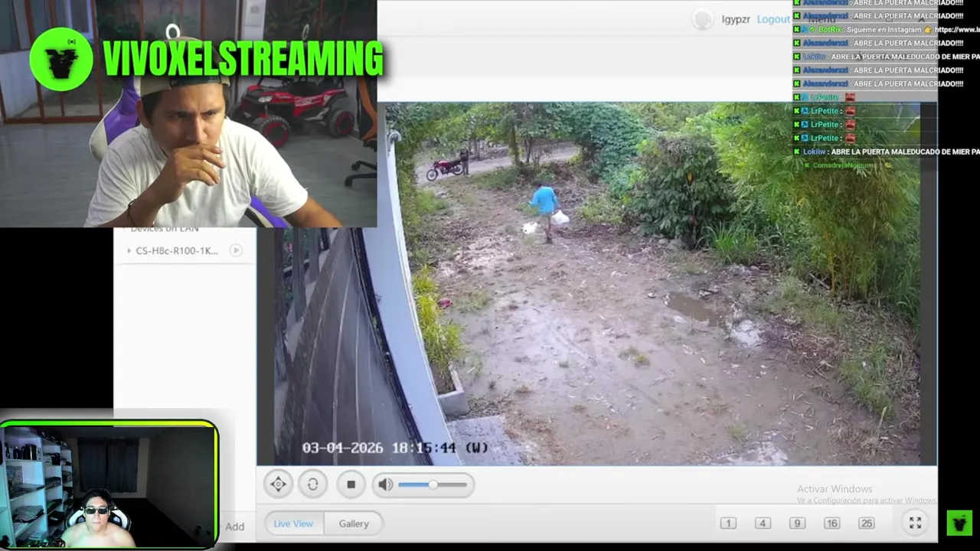The height and width of the screenshot is (551, 980).
Task: Switch to the Gallery tab
Action: coord(354,523)
